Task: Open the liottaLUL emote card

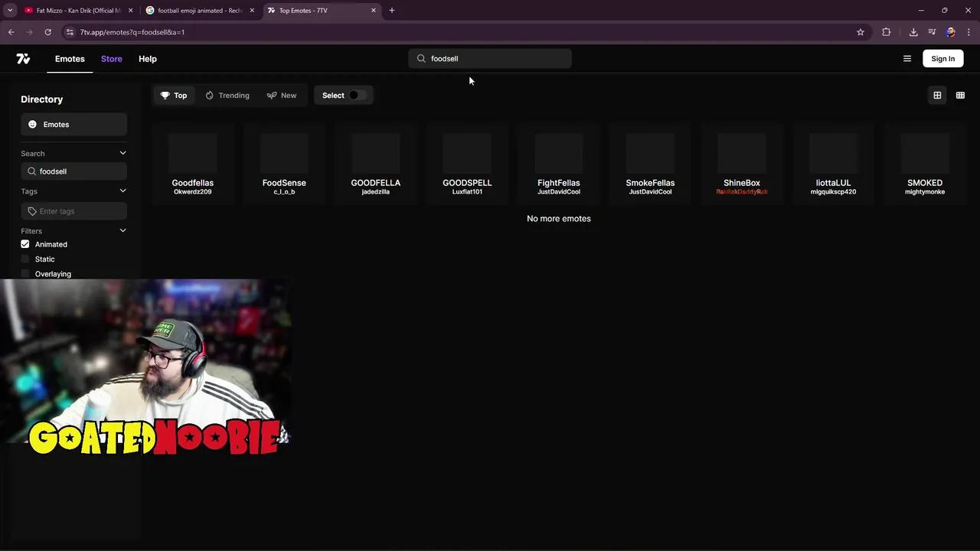Action: coord(833,164)
